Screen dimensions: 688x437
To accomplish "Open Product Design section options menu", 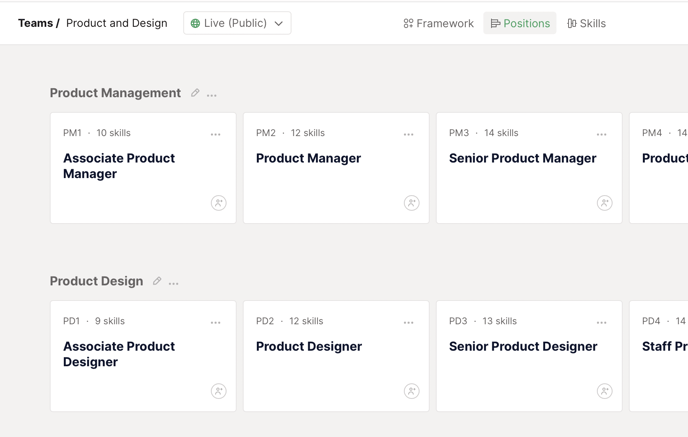I will (x=174, y=283).
